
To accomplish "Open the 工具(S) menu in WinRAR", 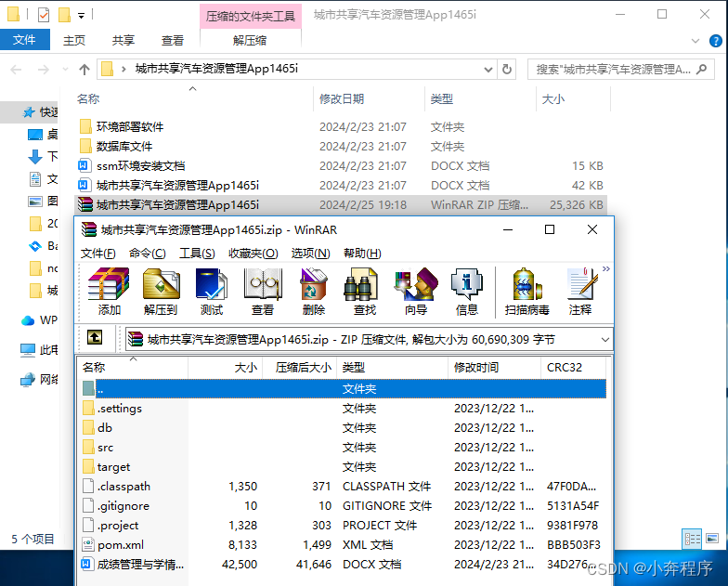I will (x=197, y=253).
